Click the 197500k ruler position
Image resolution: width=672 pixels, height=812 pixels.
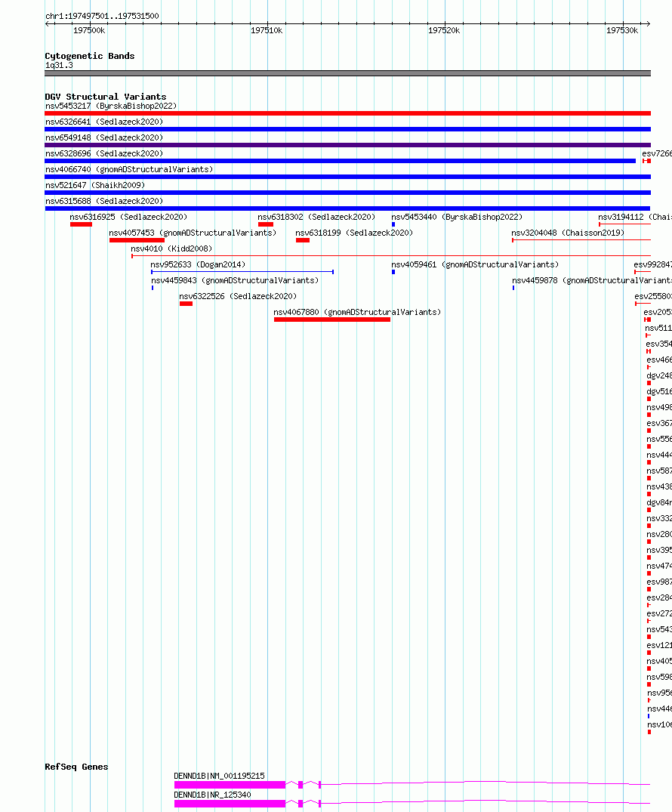pyautogui.click(x=89, y=30)
